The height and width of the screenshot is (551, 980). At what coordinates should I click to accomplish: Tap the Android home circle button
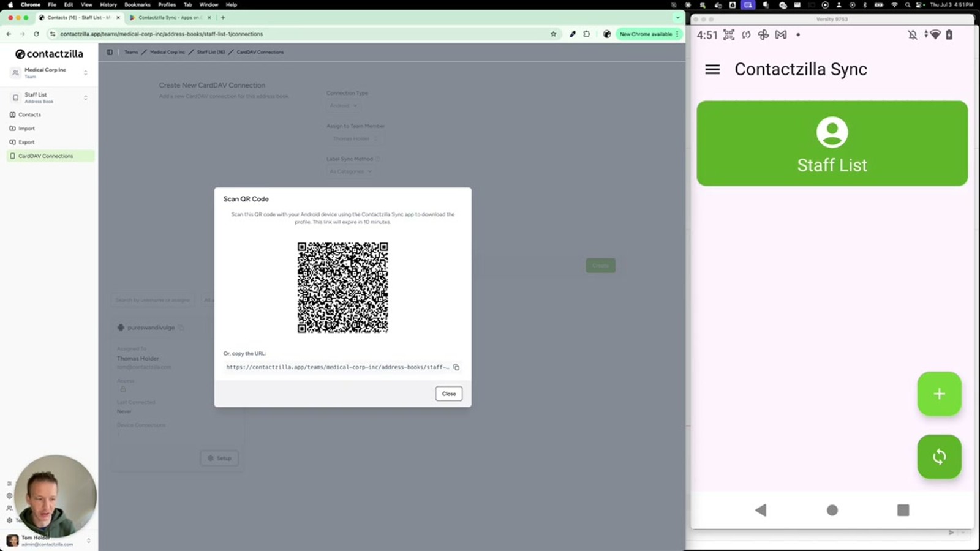click(832, 510)
